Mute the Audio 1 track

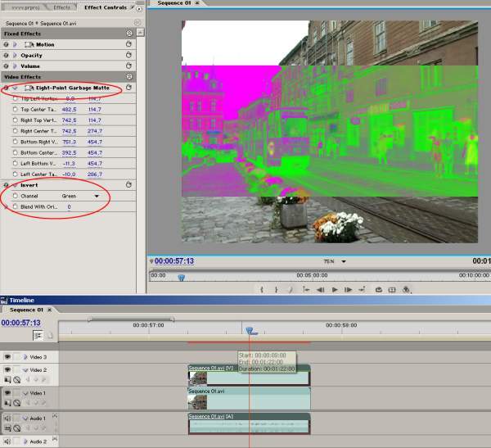coord(7,419)
